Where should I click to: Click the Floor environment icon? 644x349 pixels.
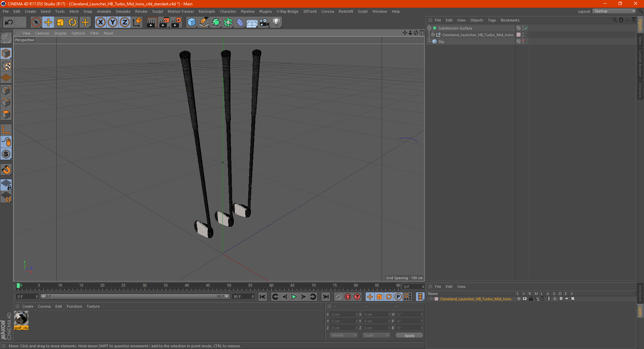tap(252, 22)
